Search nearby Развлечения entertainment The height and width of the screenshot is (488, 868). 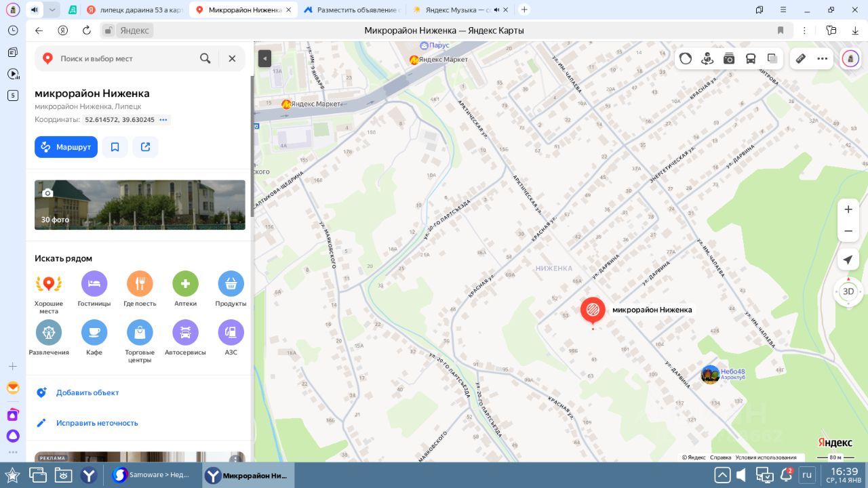pyautogui.click(x=49, y=338)
